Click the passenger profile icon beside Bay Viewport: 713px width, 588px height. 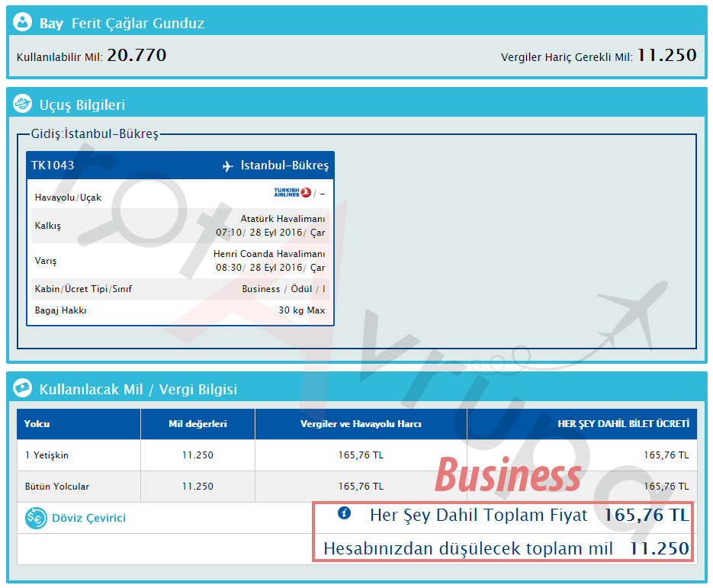(23, 23)
